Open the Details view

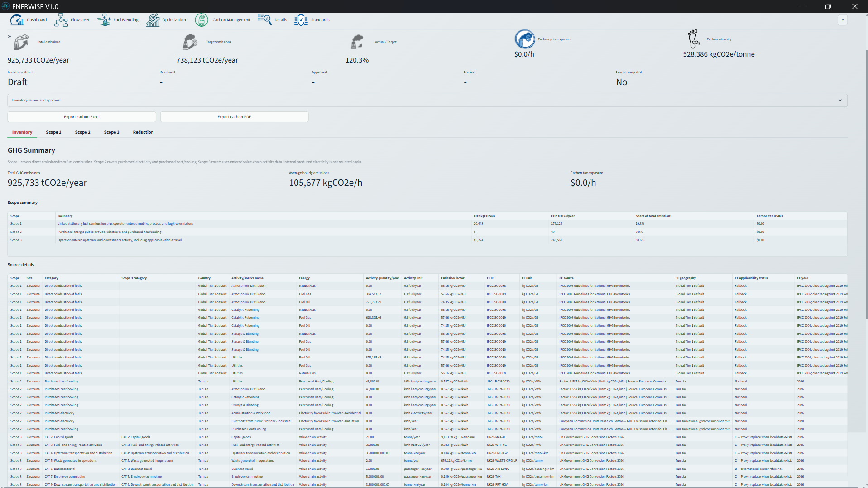pyautogui.click(x=273, y=20)
